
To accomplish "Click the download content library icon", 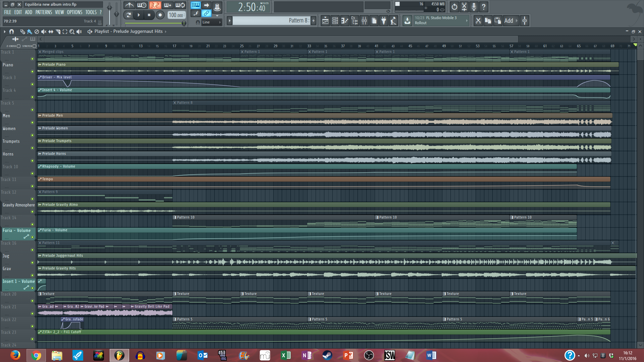I will click(407, 21).
